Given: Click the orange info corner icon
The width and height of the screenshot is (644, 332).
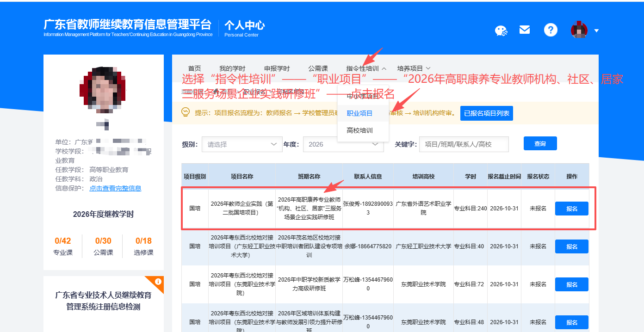Looking at the screenshot, I should click(x=158, y=282).
